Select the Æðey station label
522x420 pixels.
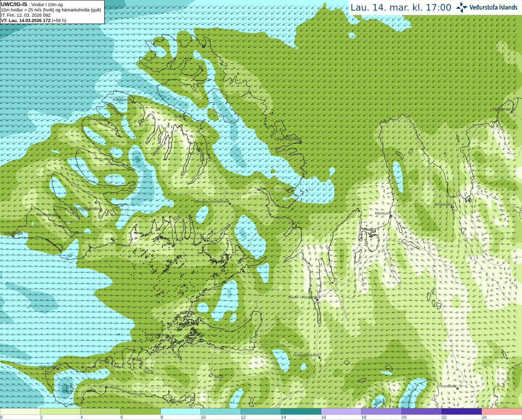click(x=179, y=117)
